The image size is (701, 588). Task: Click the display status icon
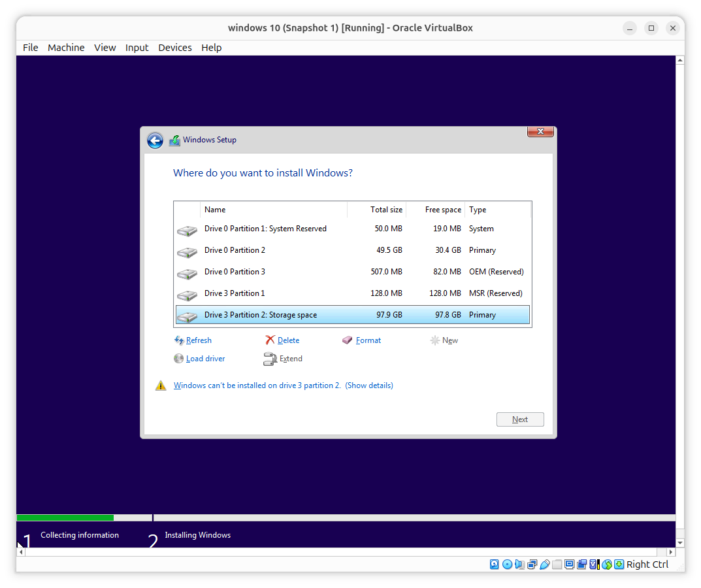coord(569,564)
